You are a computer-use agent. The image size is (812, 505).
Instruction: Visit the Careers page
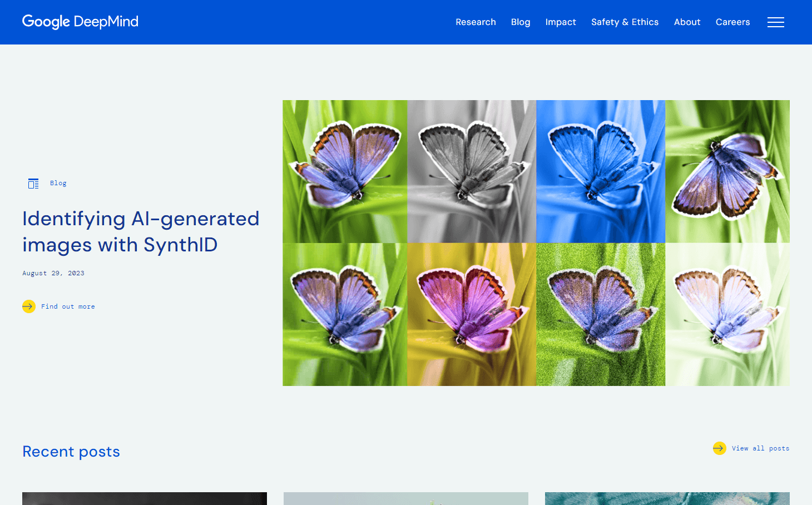click(x=732, y=22)
